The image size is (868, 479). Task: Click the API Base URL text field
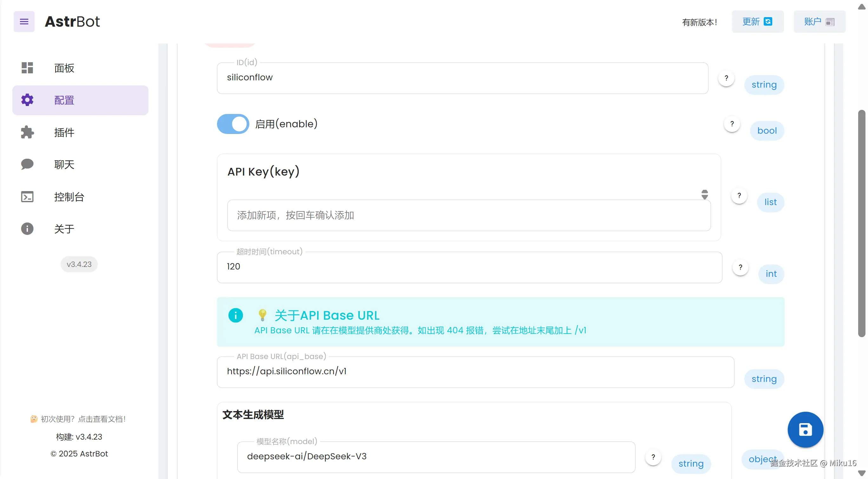[x=475, y=371]
